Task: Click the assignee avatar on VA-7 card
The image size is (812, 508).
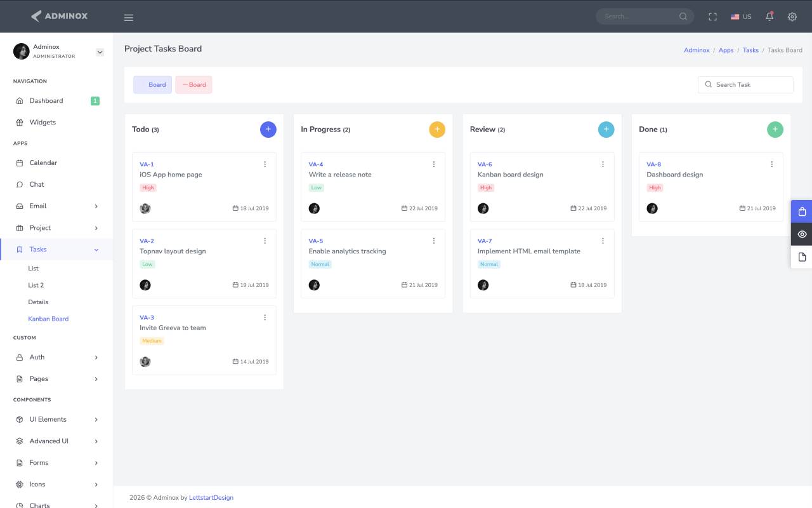Action: [x=483, y=285]
